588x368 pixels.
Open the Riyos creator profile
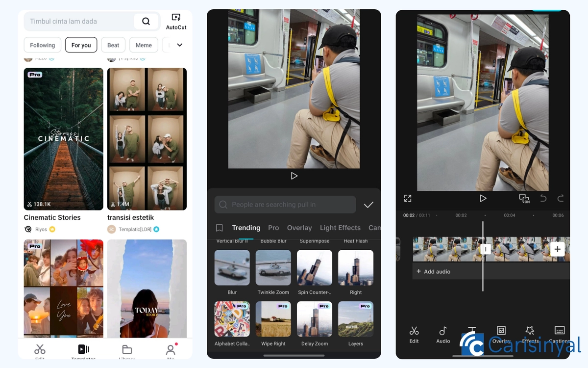click(x=40, y=229)
